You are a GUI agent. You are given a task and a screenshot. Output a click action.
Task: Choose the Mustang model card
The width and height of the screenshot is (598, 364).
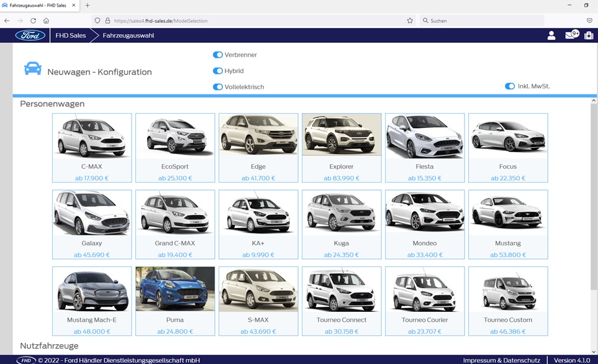pyautogui.click(x=508, y=224)
